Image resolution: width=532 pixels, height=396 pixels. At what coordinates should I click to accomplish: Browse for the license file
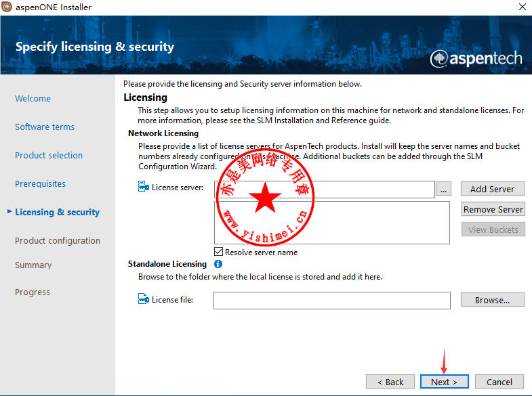[x=492, y=300]
